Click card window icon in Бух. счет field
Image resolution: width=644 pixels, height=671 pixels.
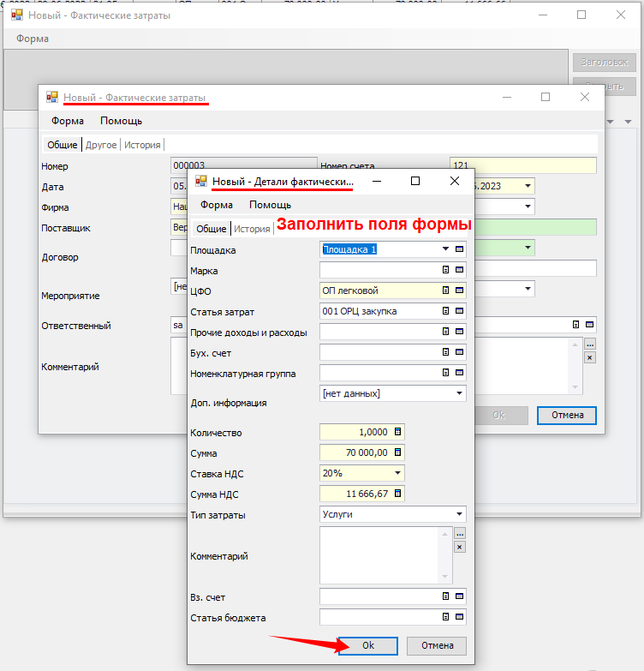[x=460, y=352]
